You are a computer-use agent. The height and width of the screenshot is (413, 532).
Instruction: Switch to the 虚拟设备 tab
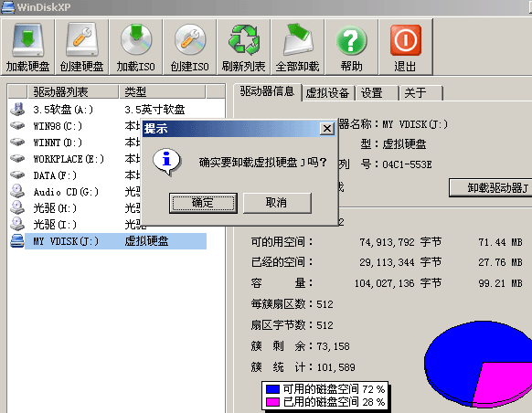[x=327, y=93]
